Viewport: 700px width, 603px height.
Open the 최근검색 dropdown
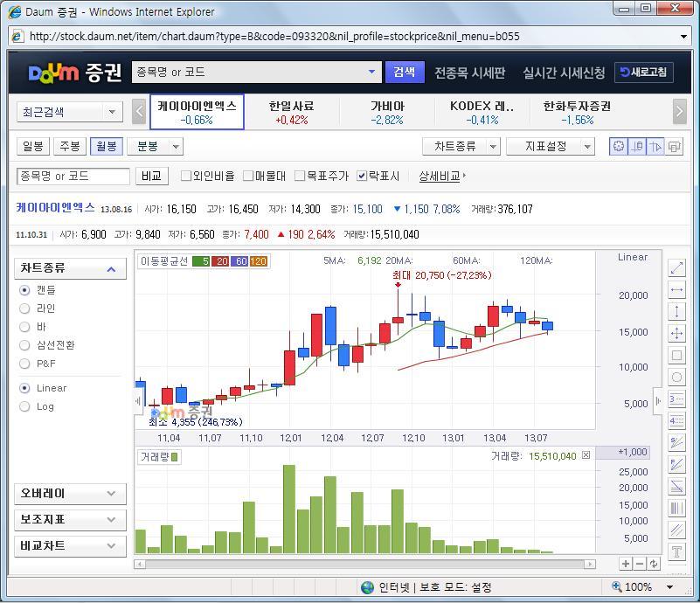click(x=70, y=112)
